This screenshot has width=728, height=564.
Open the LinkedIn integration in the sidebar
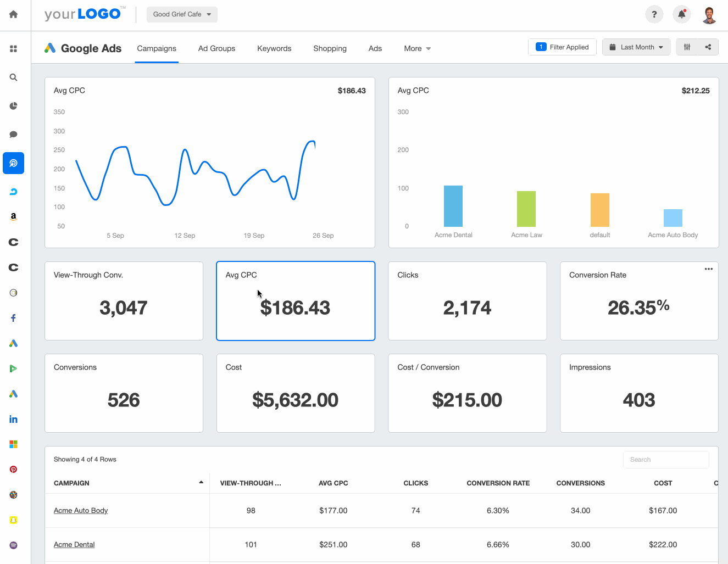click(13, 419)
